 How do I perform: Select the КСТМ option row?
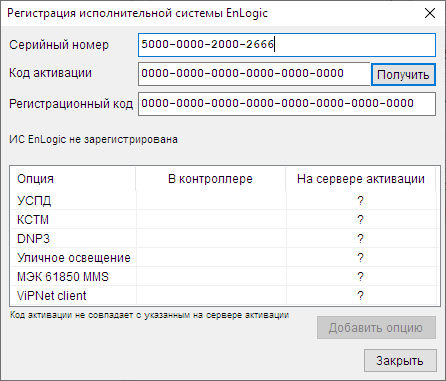coord(223,219)
